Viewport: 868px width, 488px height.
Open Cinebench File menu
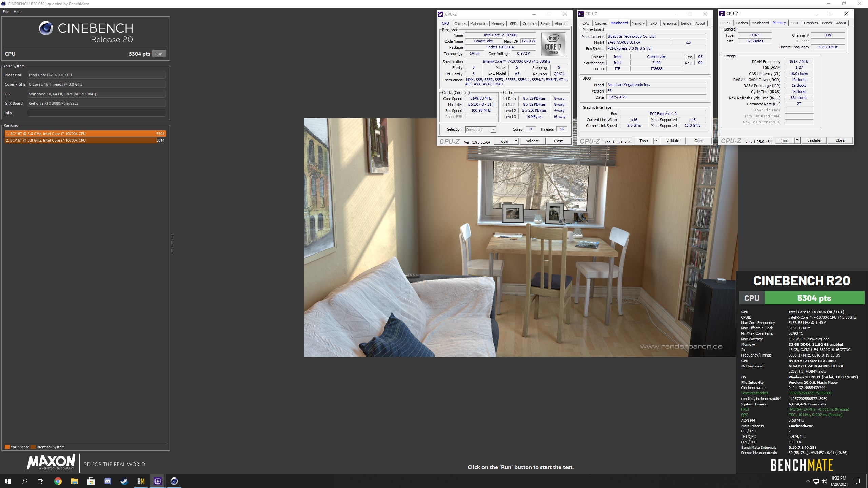coord(6,12)
